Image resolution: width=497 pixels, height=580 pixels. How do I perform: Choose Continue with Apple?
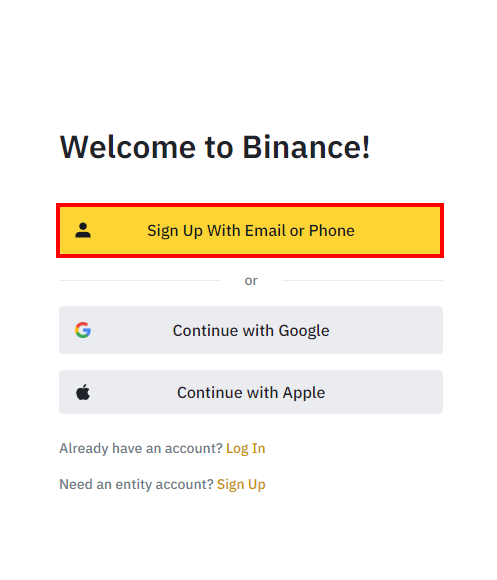click(x=251, y=392)
